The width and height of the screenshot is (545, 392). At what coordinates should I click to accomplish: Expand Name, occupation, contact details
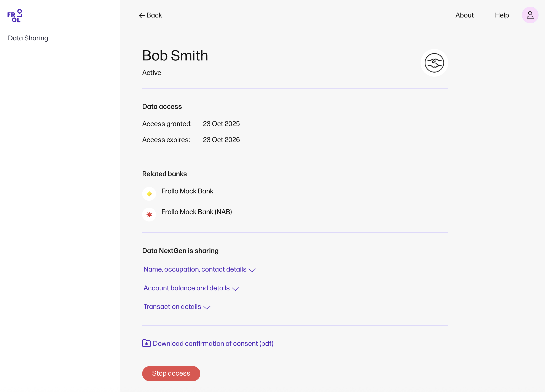point(195,269)
